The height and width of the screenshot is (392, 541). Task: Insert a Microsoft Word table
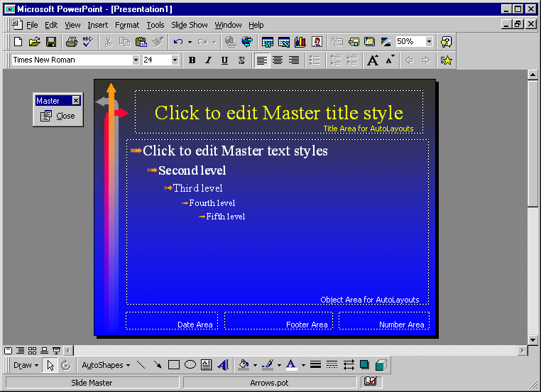tap(268, 42)
